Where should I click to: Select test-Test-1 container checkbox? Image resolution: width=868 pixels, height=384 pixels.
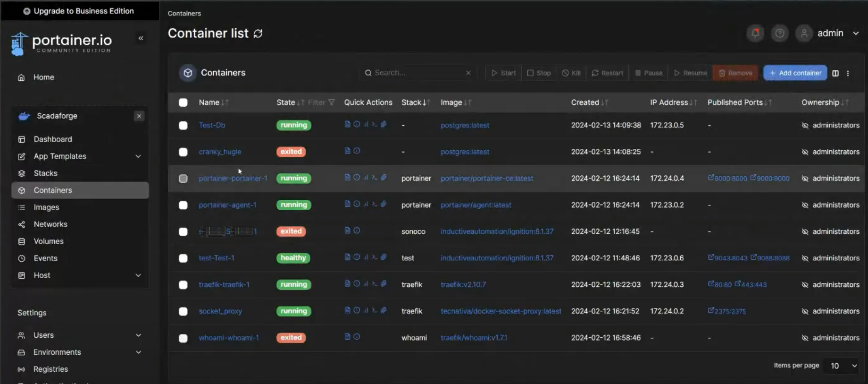coord(183,258)
